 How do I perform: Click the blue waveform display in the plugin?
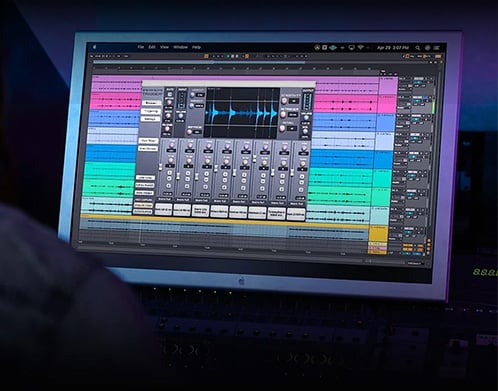241,113
